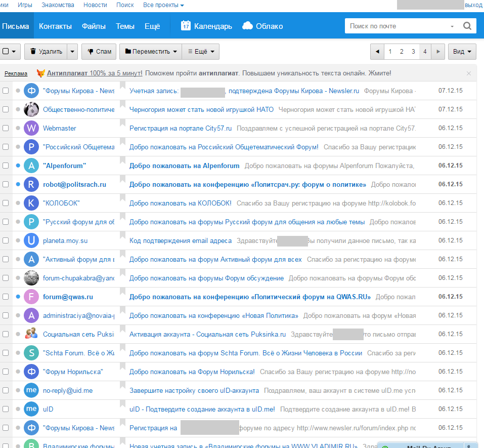Viewport: 484px width, 448px height.
Task: Open Новости in the top menu
Action: click(x=95, y=5)
